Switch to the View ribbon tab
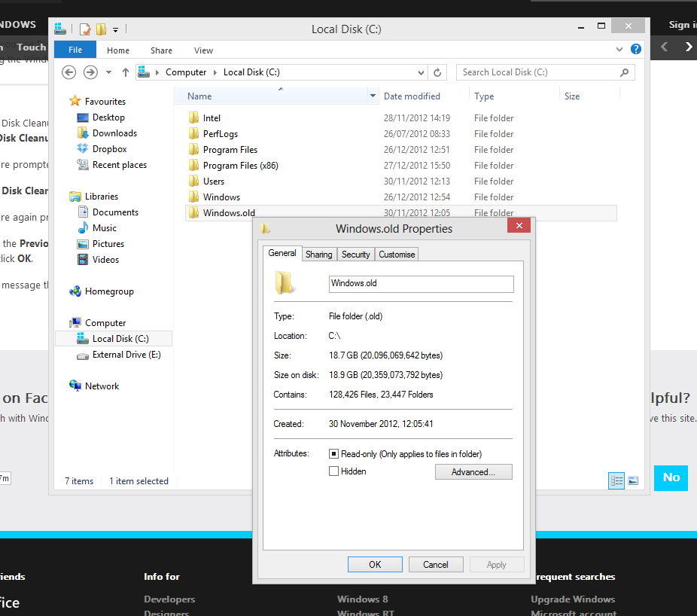 click(x=203, y=50)
